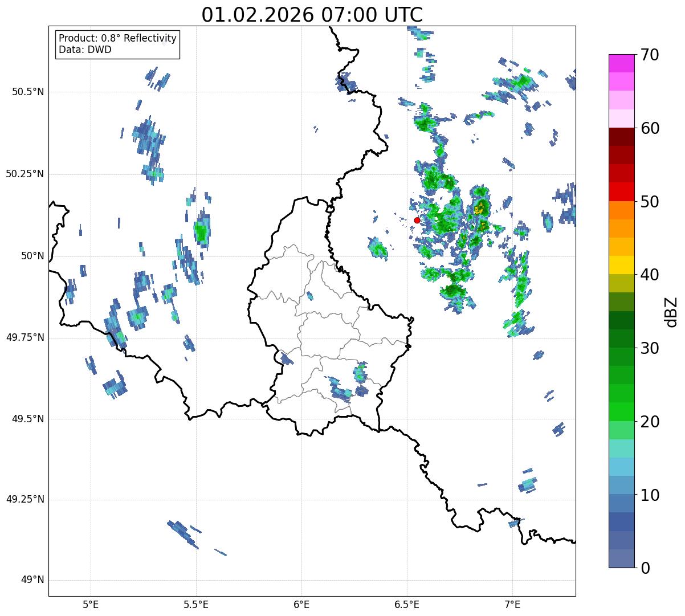The width and height of the screenshot is (685, 616).
Task: Pick the dark maroon colorbar swatch below 60
Action: [x=622, y=137]
